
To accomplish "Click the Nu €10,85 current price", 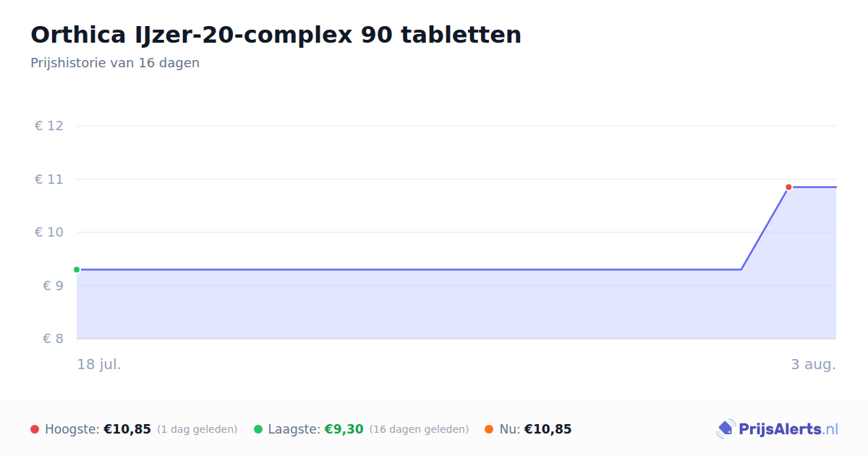I will tap(548, 429).
